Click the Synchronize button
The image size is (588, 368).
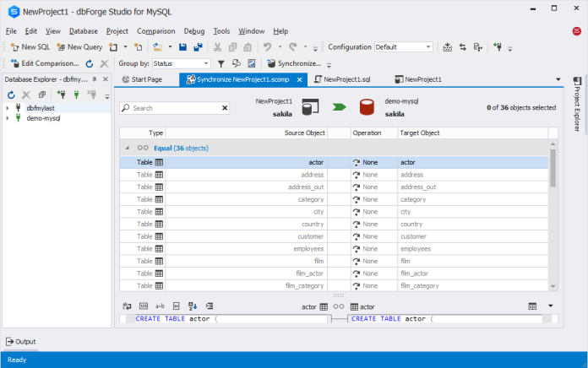point(294,63)
